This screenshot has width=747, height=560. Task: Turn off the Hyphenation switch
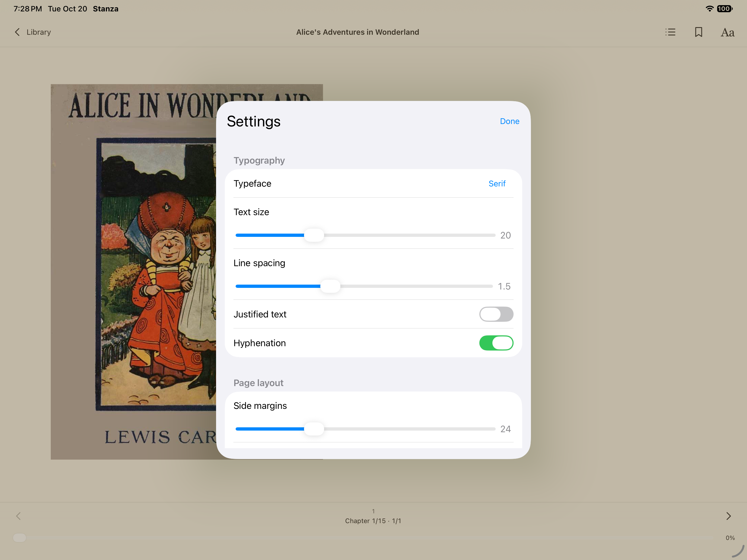point(496,343)
